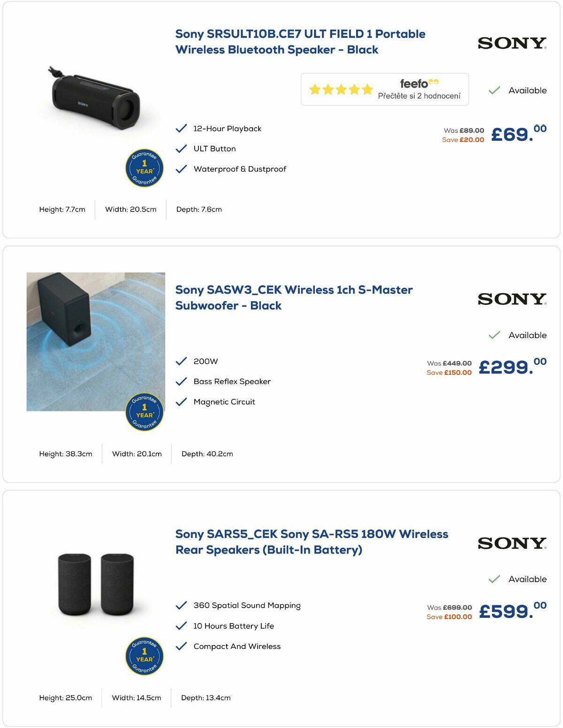Open the Sony SASW3_CEK Subwoofer product title
The width and height of the screenshot is (563, 728).
point(294,297)
